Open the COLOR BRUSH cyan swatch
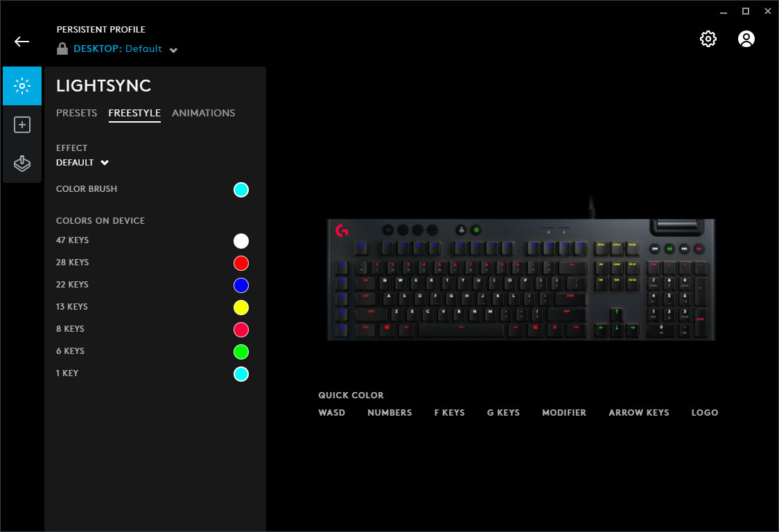779x532 pixels. coord(241,189)
